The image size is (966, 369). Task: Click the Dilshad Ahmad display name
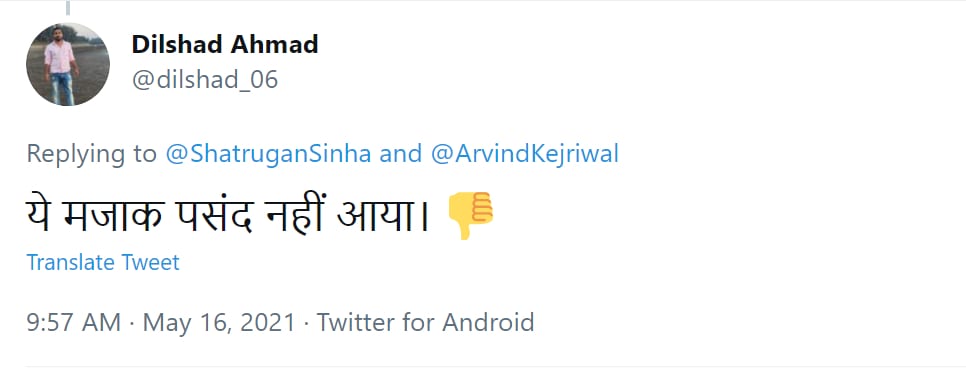pyautogui.click(x=225, y=44)
